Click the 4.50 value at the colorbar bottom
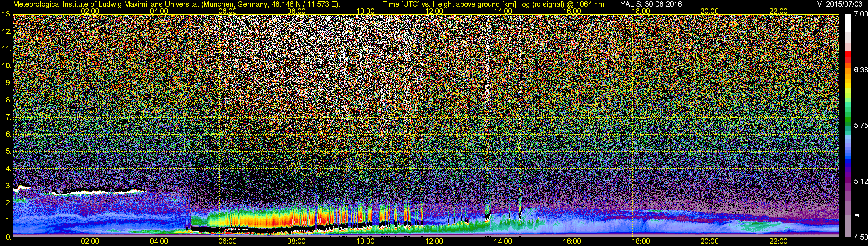Screen dimensions: 868x246 click(x=860, y=237)
